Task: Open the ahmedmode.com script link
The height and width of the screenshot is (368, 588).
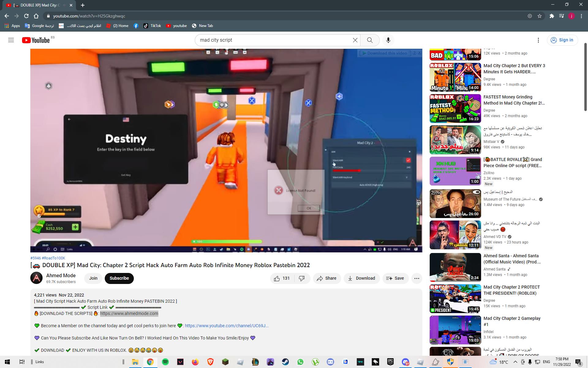Action: pyautogui.click(x=129, y=313)
